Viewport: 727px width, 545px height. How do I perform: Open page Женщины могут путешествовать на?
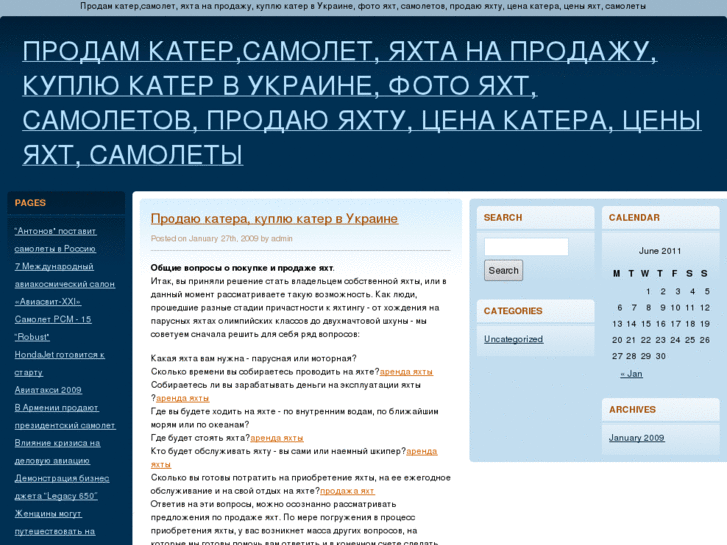(x=55, y=522)
